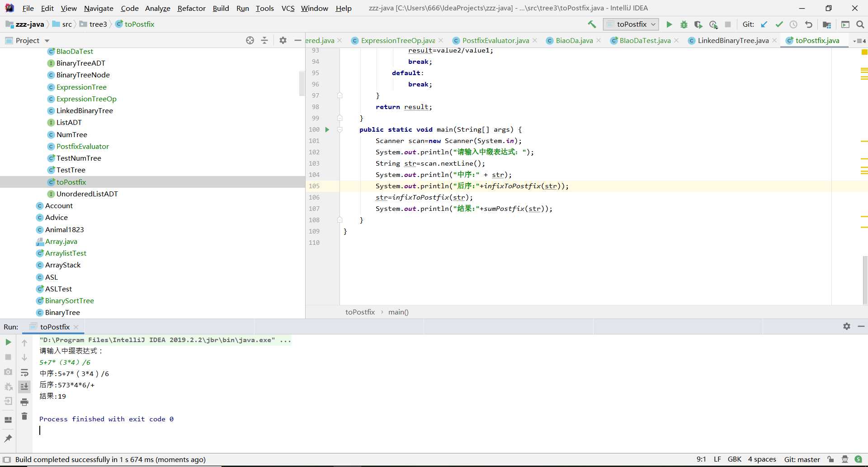
Task: Select ExpressionTreeOp in project tree
Action: click(86, 99)
